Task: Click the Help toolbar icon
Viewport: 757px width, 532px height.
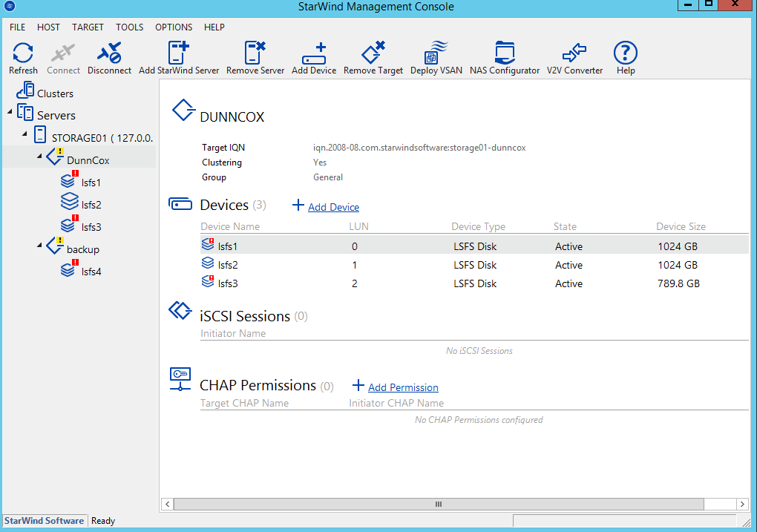Action: [x=625, y=53]
